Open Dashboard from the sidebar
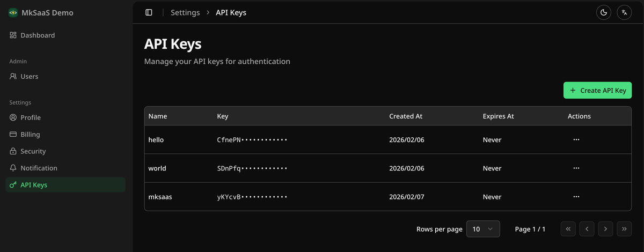 click(x=38, y=35)
